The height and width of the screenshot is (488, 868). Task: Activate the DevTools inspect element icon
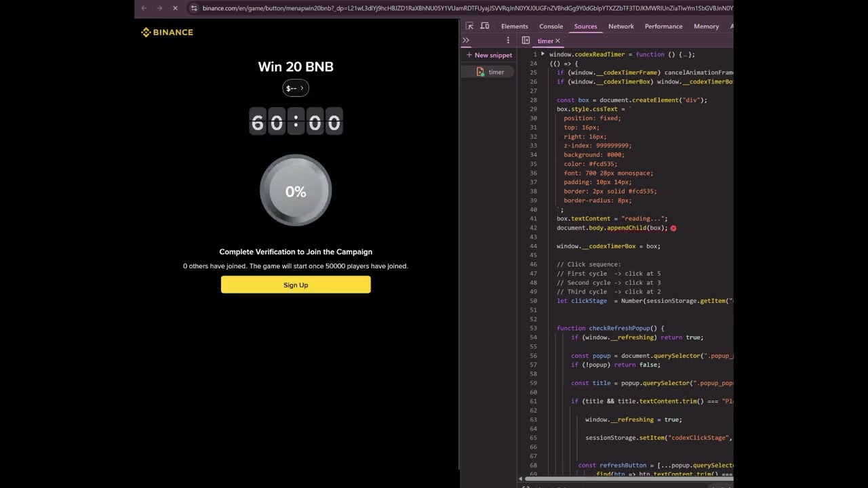469,26
